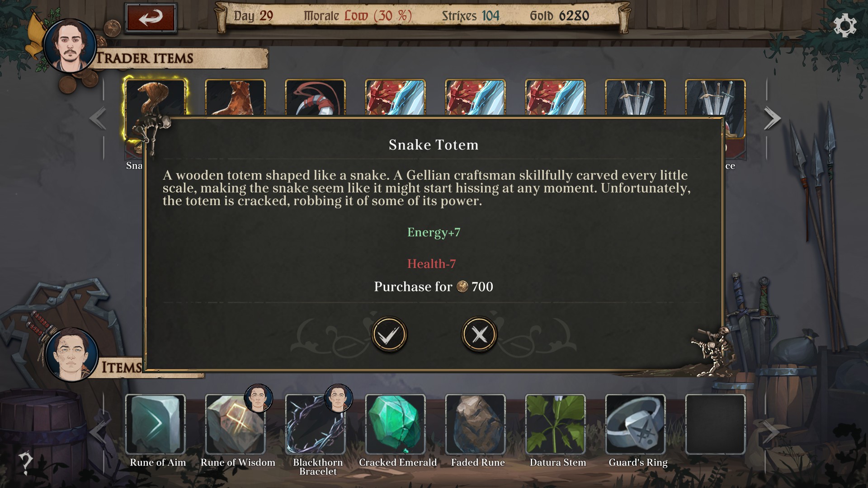Select the Rune of Wisdom item

point(236,424)
